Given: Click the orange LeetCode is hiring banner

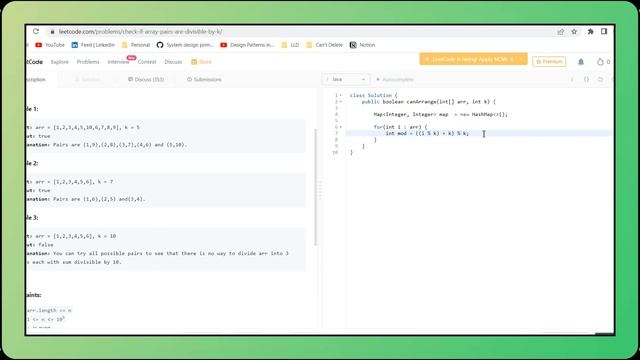Looking at the screenshot, I should [x=473, y=60].
